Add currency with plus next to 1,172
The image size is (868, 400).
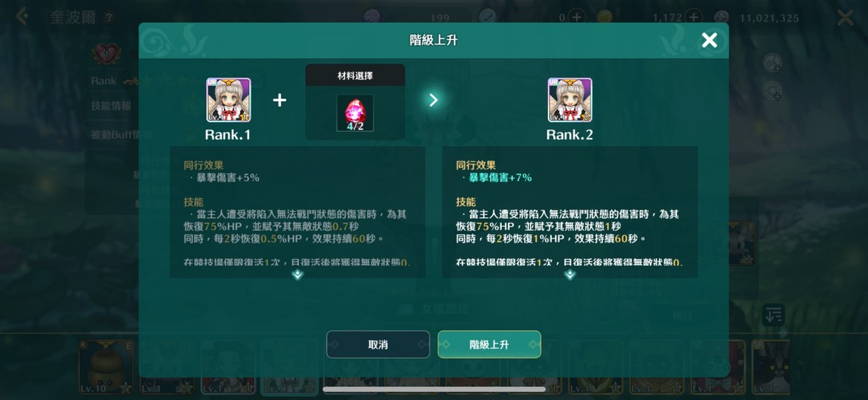tap(694, 17)
